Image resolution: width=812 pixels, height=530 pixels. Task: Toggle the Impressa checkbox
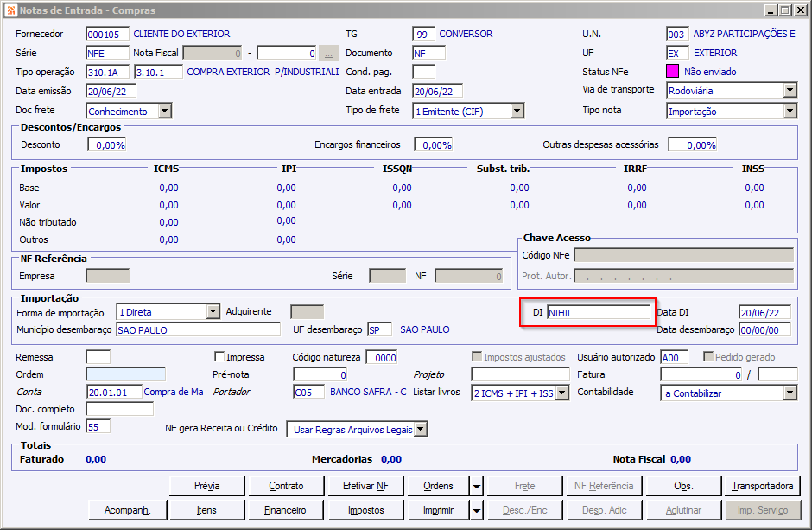tap(219, 357)
